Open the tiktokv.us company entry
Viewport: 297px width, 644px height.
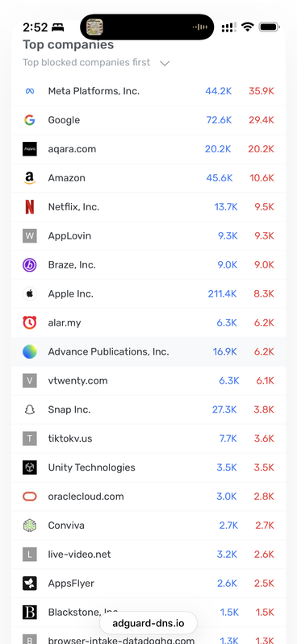(x=148, y=438)
